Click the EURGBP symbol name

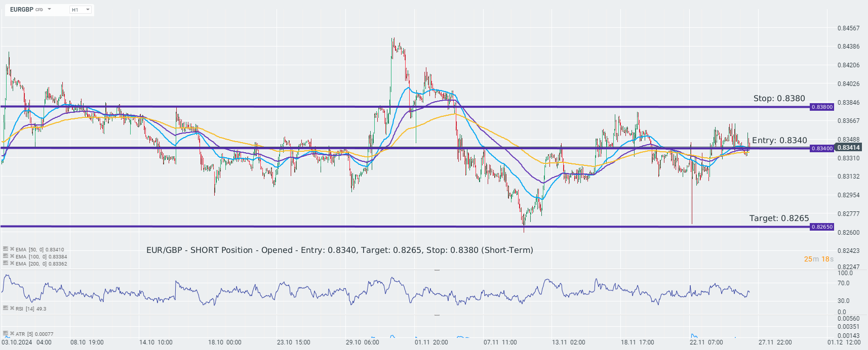coord(22,10)
